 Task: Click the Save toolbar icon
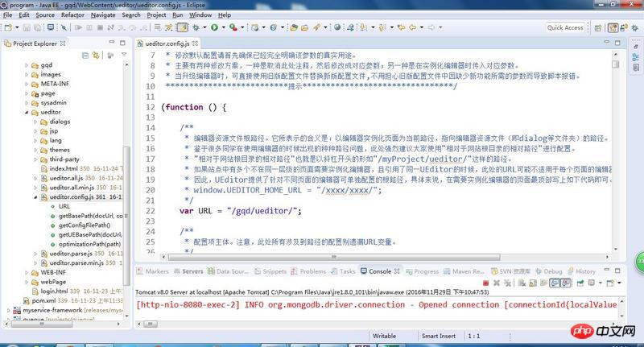coord(27,27)
